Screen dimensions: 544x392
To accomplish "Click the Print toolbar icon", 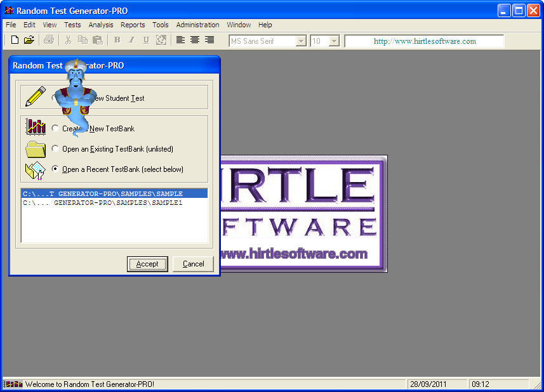I will (x=49, y=41).
